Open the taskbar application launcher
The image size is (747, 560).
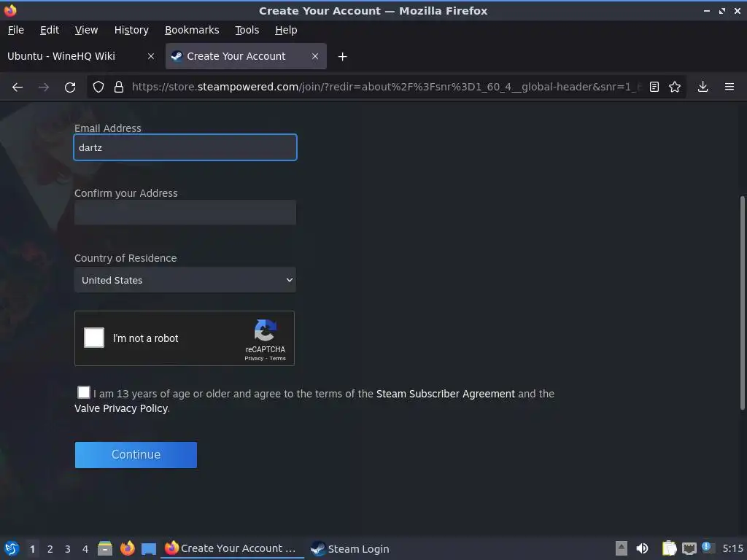(12, 548)
